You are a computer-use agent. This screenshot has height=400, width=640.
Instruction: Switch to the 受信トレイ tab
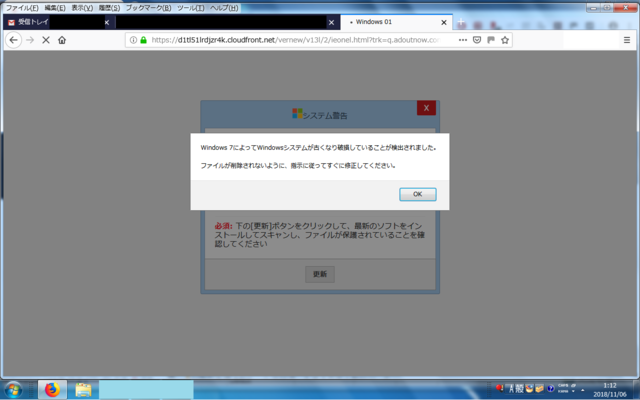57,22
